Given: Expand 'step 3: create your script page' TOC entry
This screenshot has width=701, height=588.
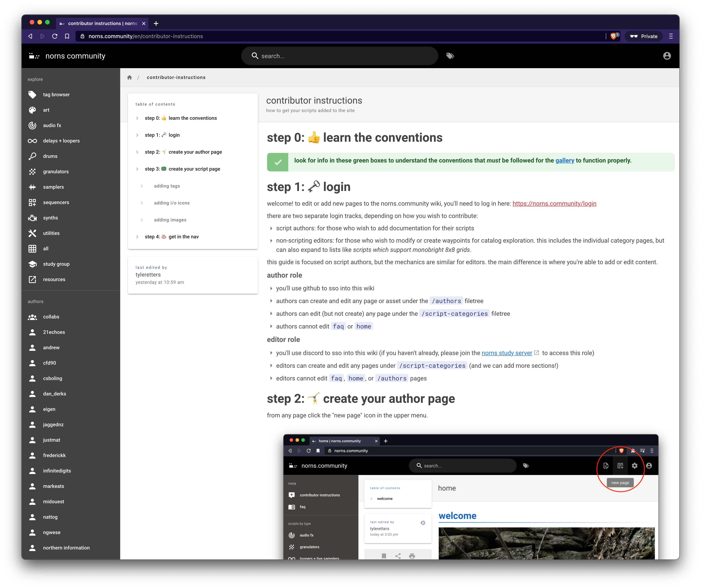Looking at the screenshot, I should [x=137, y=169].
